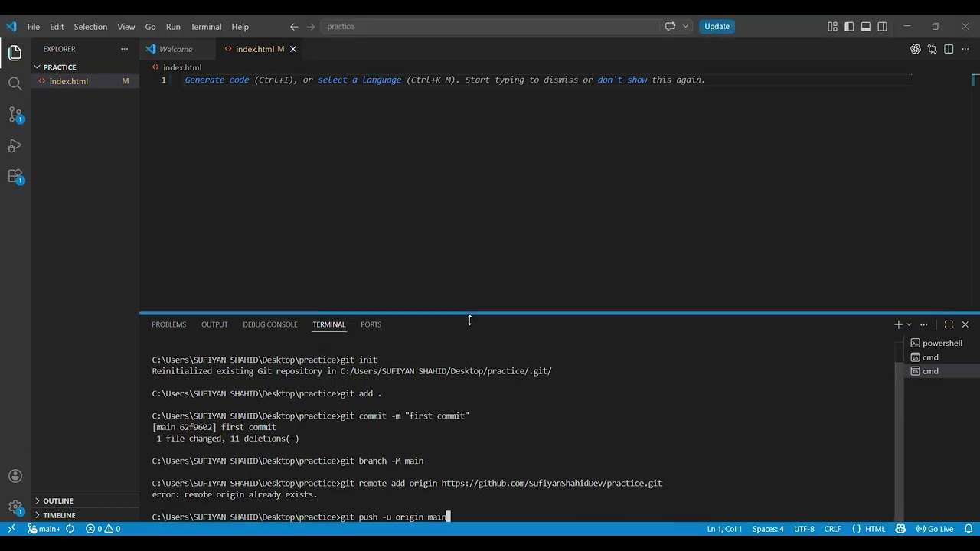The image size is (980, 551).
Task: Change end of line sequence CRLF
Action: click(832, 529)
